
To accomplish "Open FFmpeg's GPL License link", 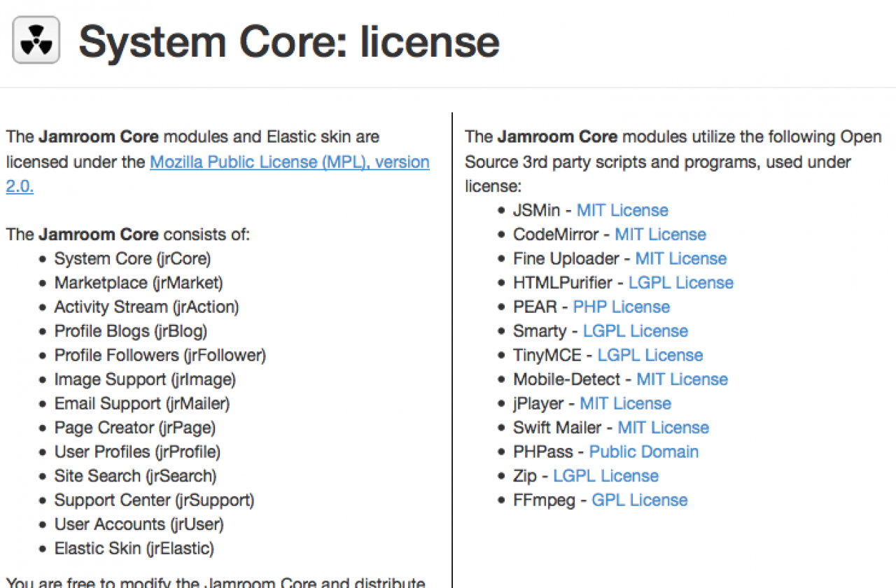I will pyautogui.click(x=639, y=500).
